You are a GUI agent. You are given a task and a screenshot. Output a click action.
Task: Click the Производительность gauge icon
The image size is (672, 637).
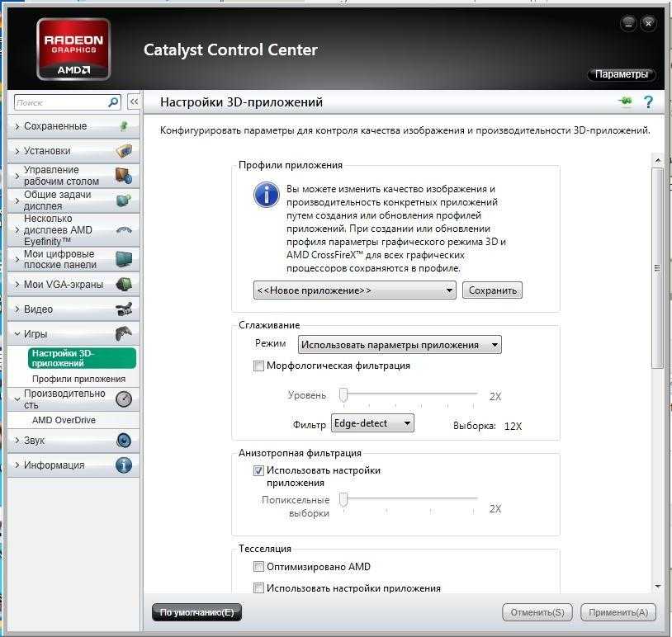pyautogui.click(x=124, y=399)
